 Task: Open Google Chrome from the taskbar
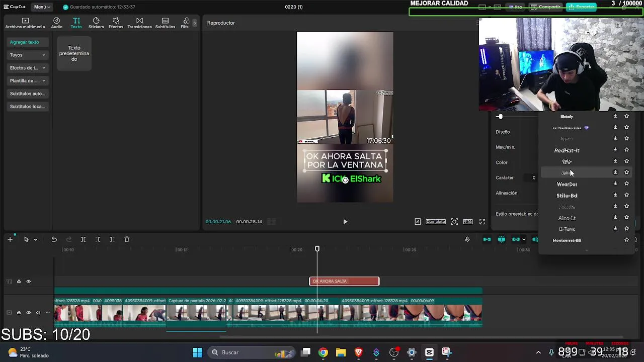[323, 352]
